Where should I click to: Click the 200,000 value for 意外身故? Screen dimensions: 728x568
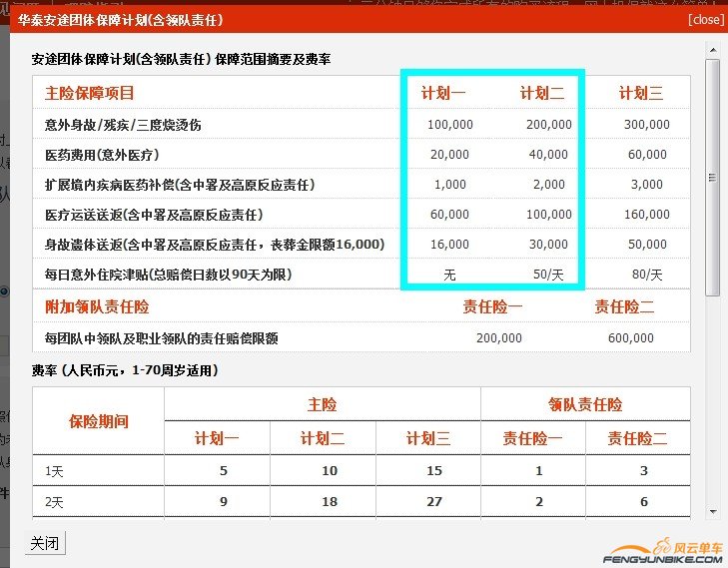pos(549,125)
